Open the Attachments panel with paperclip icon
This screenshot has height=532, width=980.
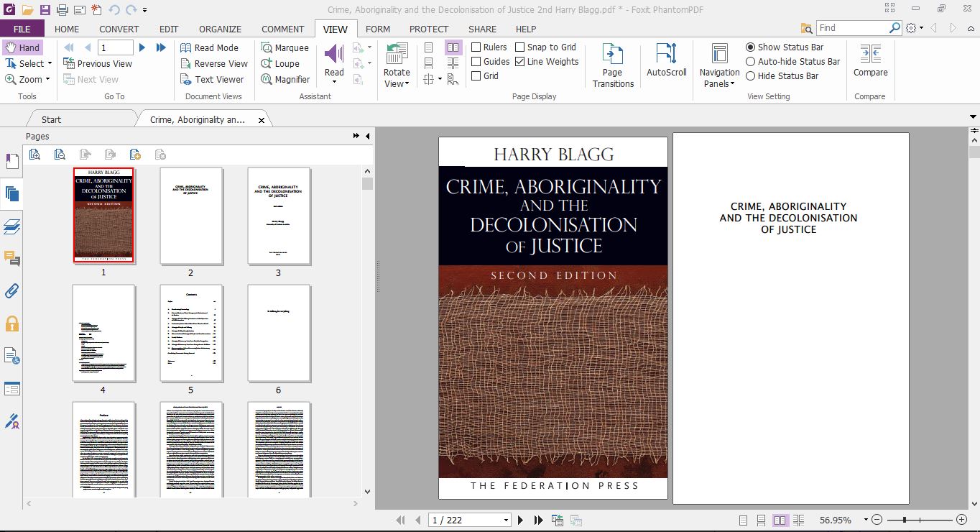point(11,291)
